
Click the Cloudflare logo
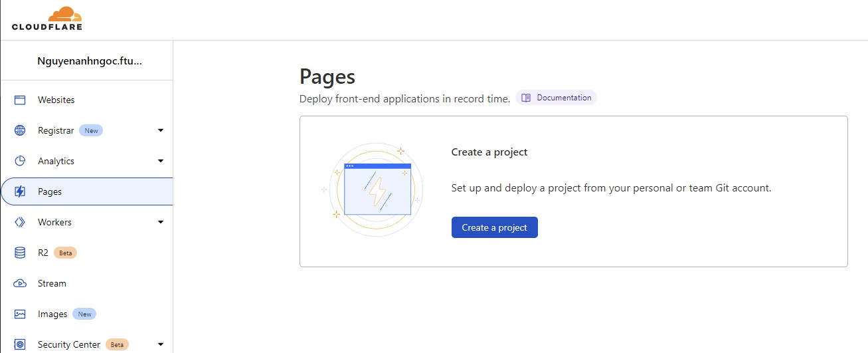coord(47,19)
